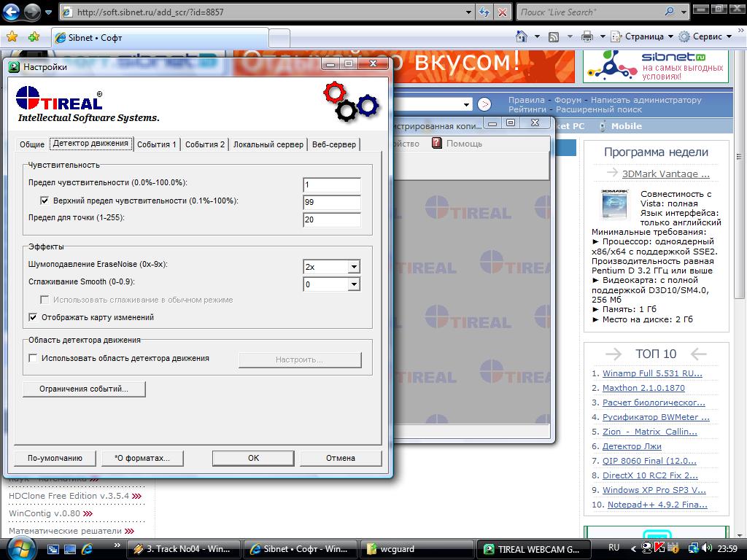Open the Веб-сервер tab
747x560 pixels.
[x=334, y=144]
